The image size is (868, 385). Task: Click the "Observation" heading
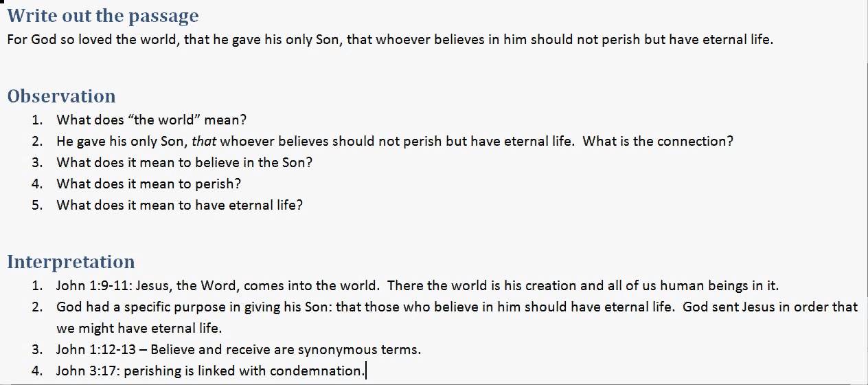tap(61, 96)
